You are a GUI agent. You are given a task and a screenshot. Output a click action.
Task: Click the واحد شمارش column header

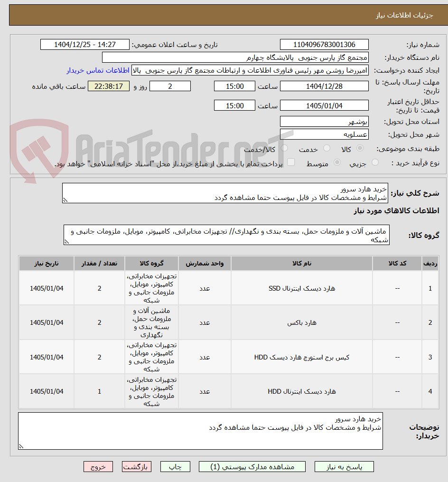pyautogui.click(x=205, y=264)
